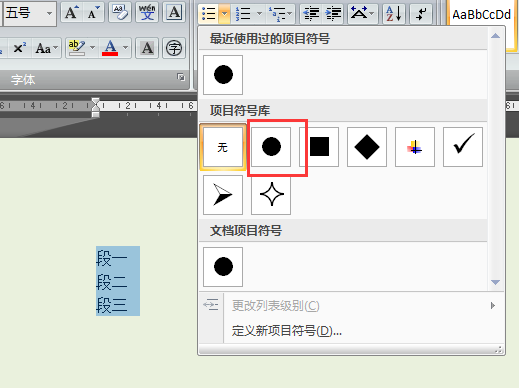Screen dimensions: 519x388
Task: Select the recently used round bullet
Action: coord(223,75)
